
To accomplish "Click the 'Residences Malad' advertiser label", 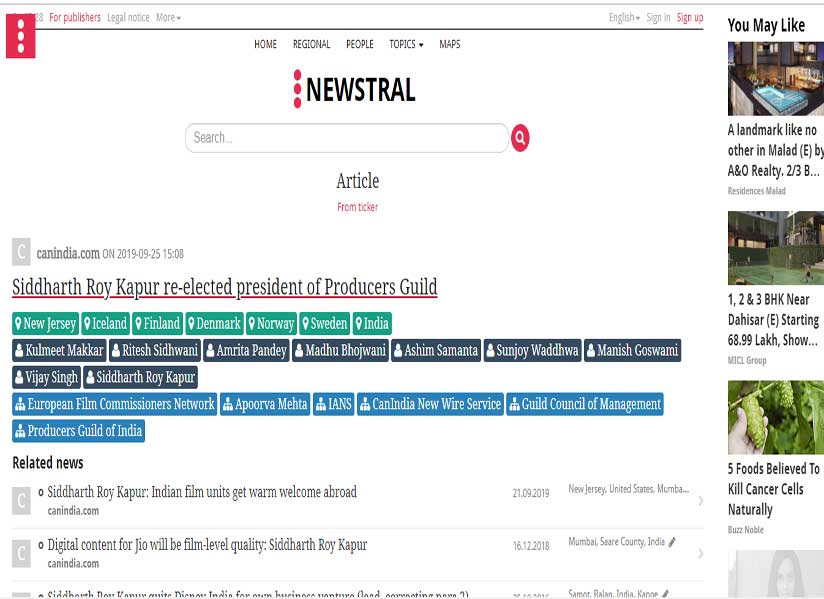I will pos(757,191).
